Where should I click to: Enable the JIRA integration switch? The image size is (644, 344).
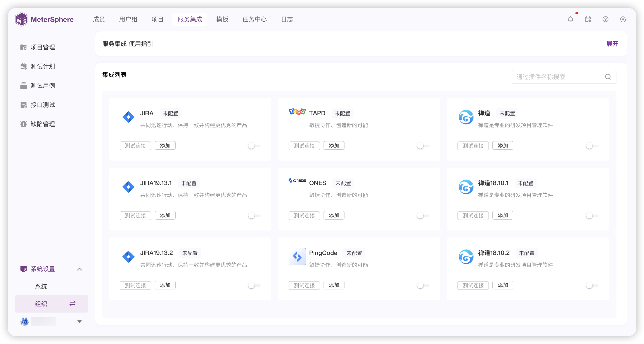(x=254, y=146)
